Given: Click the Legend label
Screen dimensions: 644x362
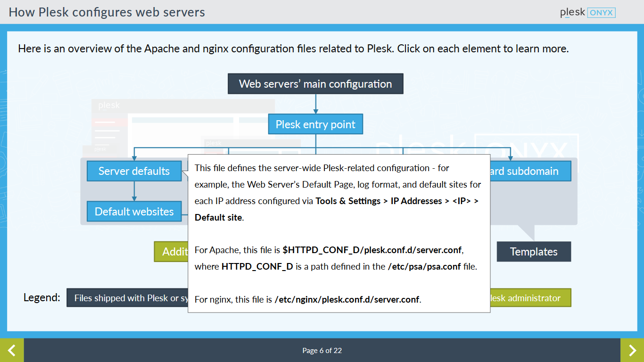Looking at the screenshot, I should 42,298.
